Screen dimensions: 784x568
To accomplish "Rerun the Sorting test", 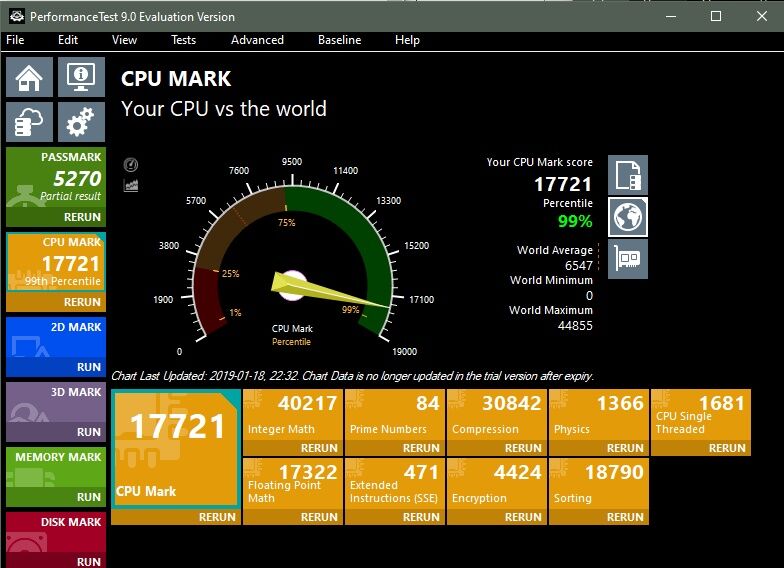I will coord(599,517).
